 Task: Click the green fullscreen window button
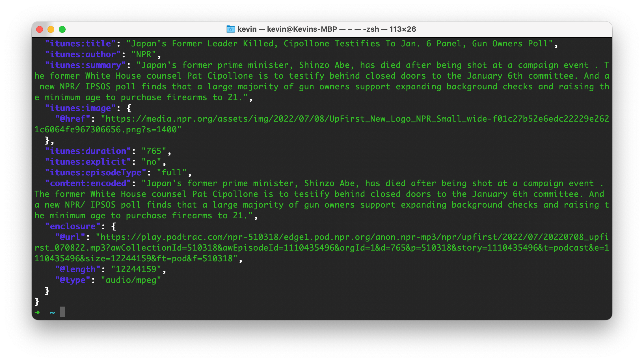[x=62, y=29]
